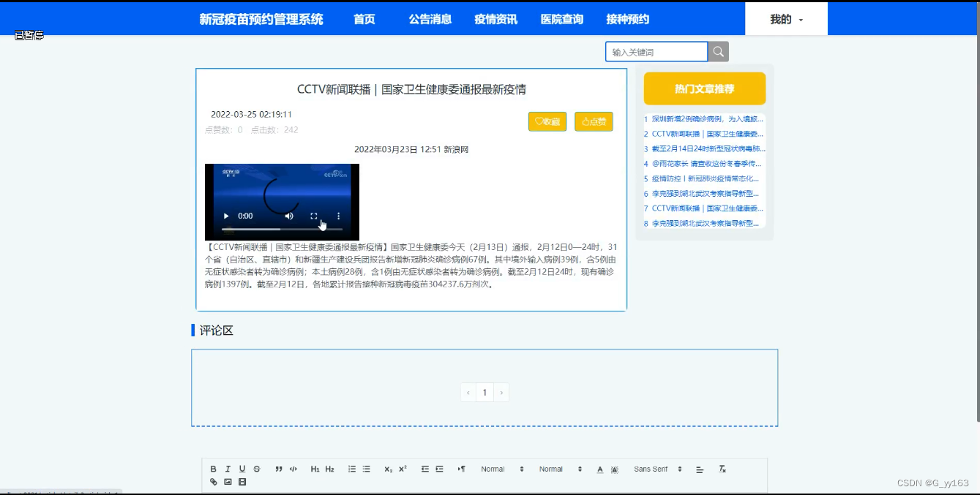Screen dimensions: 980x495
Task: Open 医院查询 navigation item
Action: (562, 19)
